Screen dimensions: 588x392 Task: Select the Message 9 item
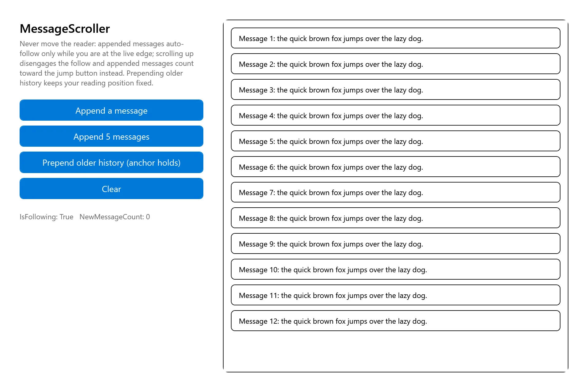(x=396, y=243)
